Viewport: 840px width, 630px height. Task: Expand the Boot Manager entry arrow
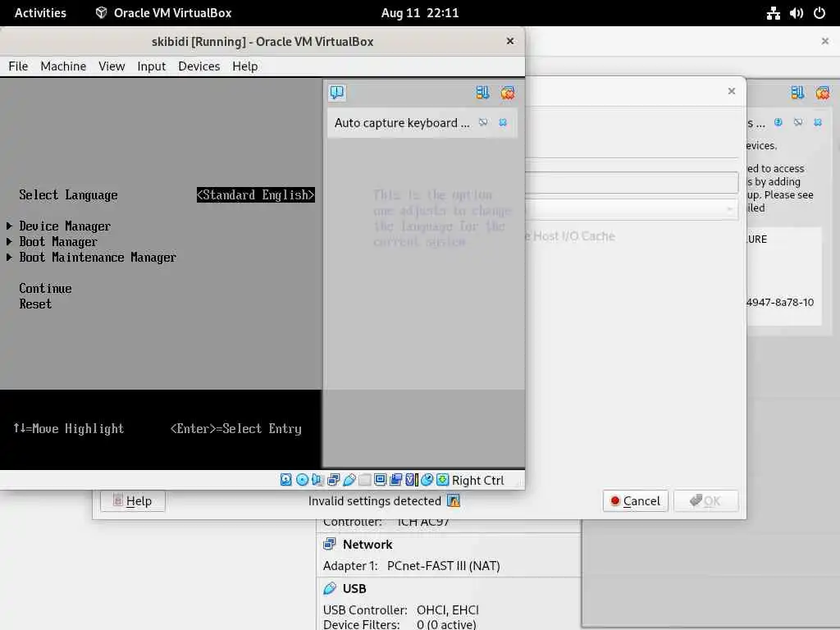pos(9,242)
